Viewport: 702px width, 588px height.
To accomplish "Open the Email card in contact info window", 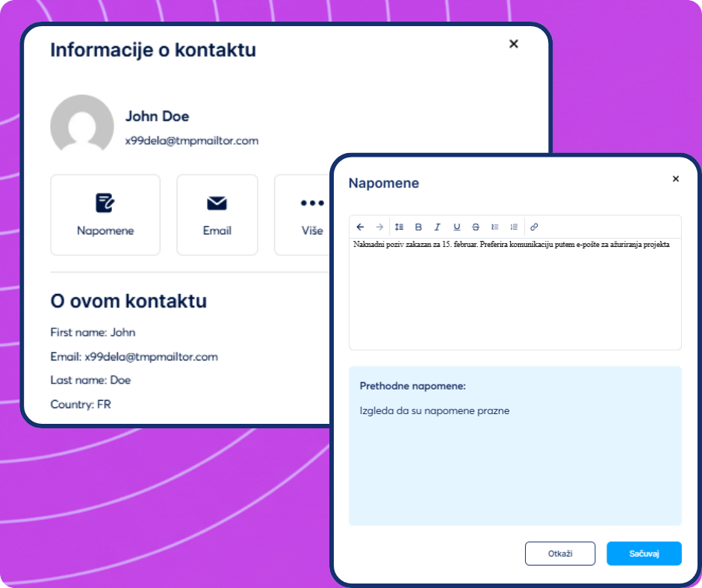I will click(217, 215).
